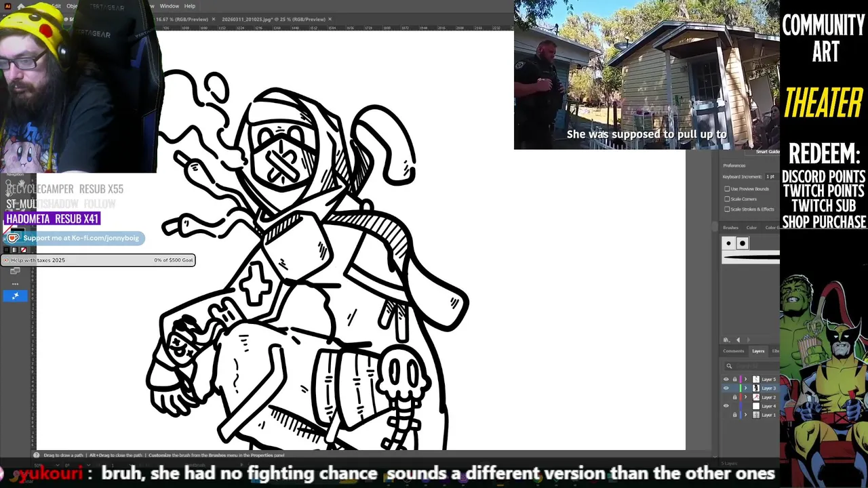
Task: Open Edit Toolbar three-dots icon
Action: (15, 284)
